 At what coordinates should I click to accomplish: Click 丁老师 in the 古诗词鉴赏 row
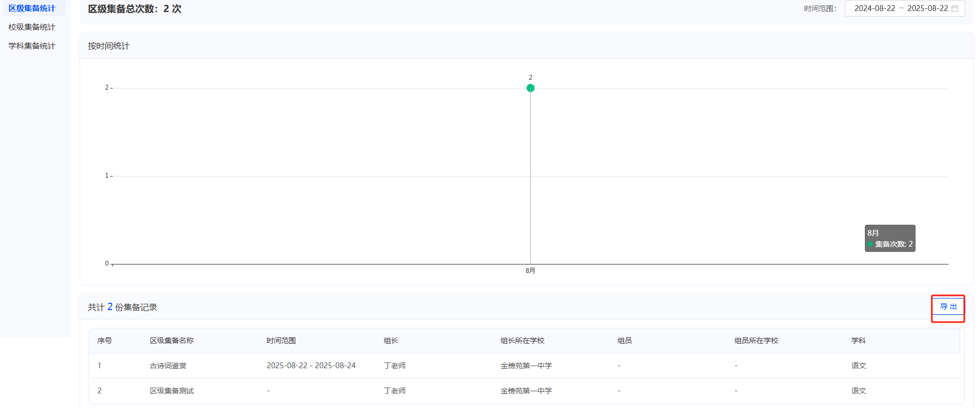(395, 366)
